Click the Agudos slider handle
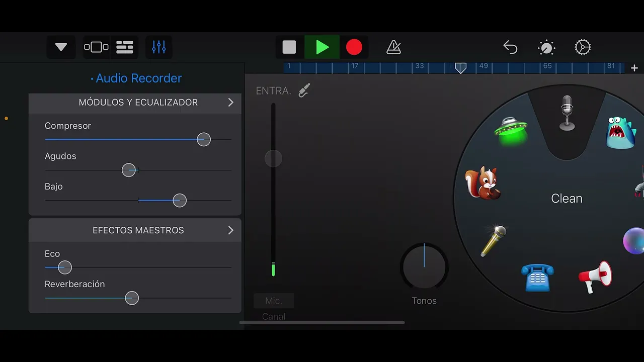This screenshot has height=362, width=644. click(x=129, y=170)
